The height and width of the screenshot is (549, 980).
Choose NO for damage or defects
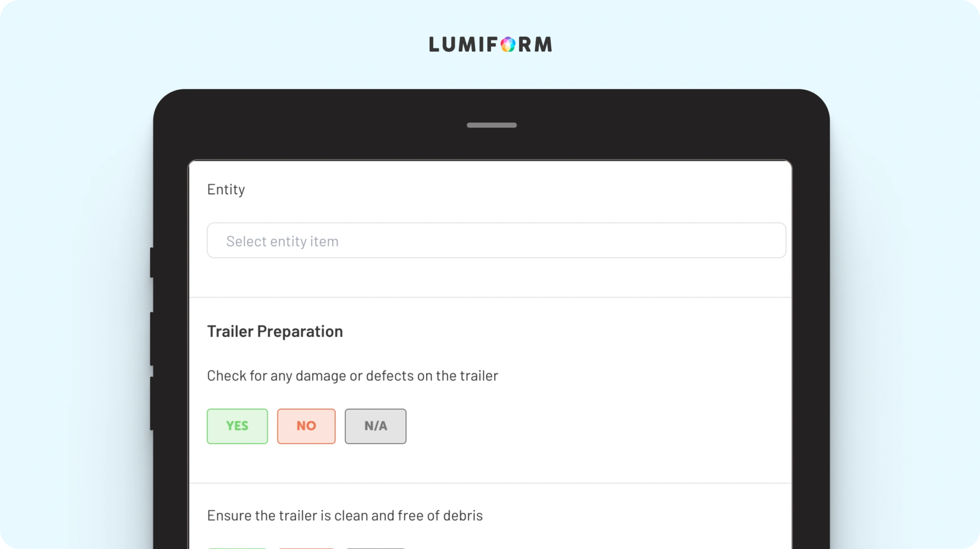pyautogui.click(x=306, y=426)
